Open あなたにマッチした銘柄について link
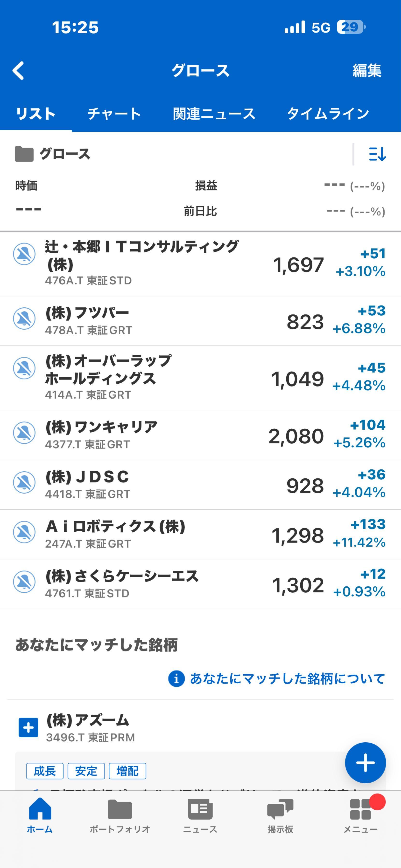This screenshot has width=401, height=868. tap(287, 678)
